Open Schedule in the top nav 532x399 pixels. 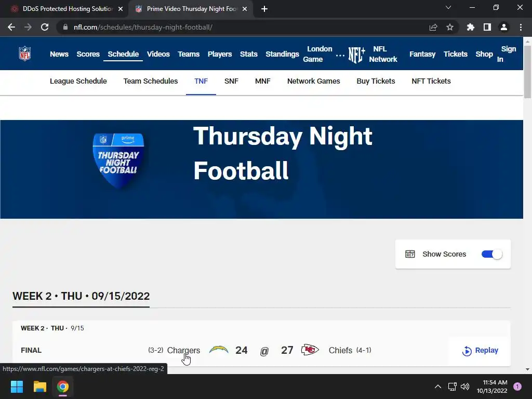[x=123, y=54]
